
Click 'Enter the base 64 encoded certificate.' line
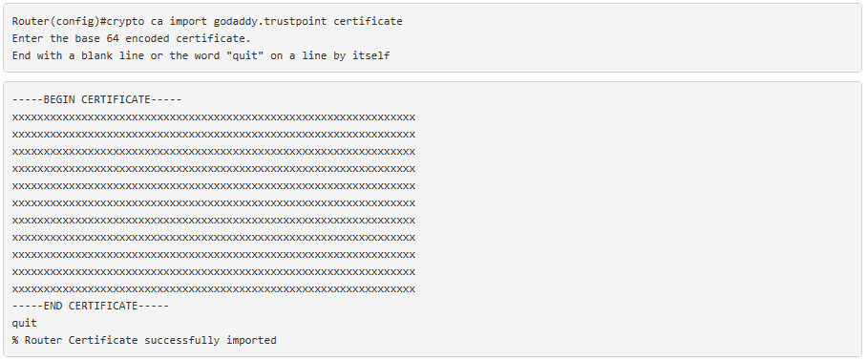pos(131,39)
